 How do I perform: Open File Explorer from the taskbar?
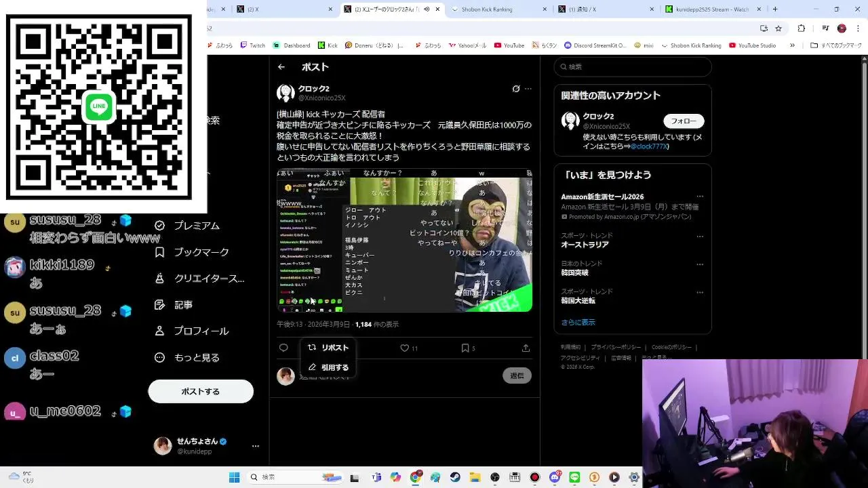click(x=475, y=477)
